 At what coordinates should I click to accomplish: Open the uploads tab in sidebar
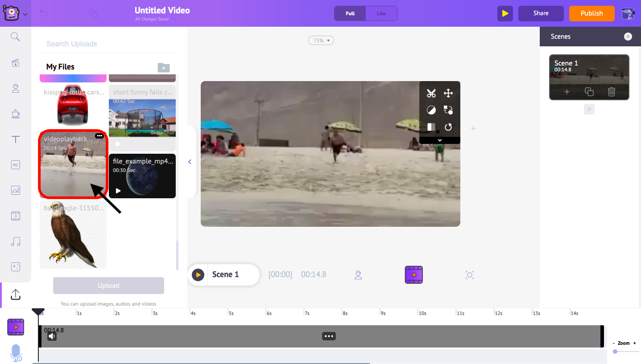tap(16, 294)
